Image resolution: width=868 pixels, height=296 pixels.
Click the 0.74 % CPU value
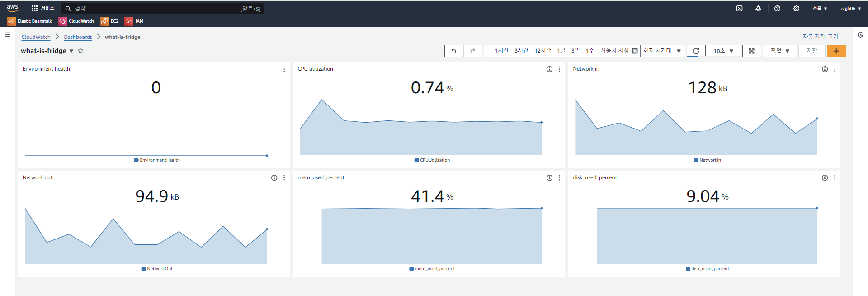(432, 88)
